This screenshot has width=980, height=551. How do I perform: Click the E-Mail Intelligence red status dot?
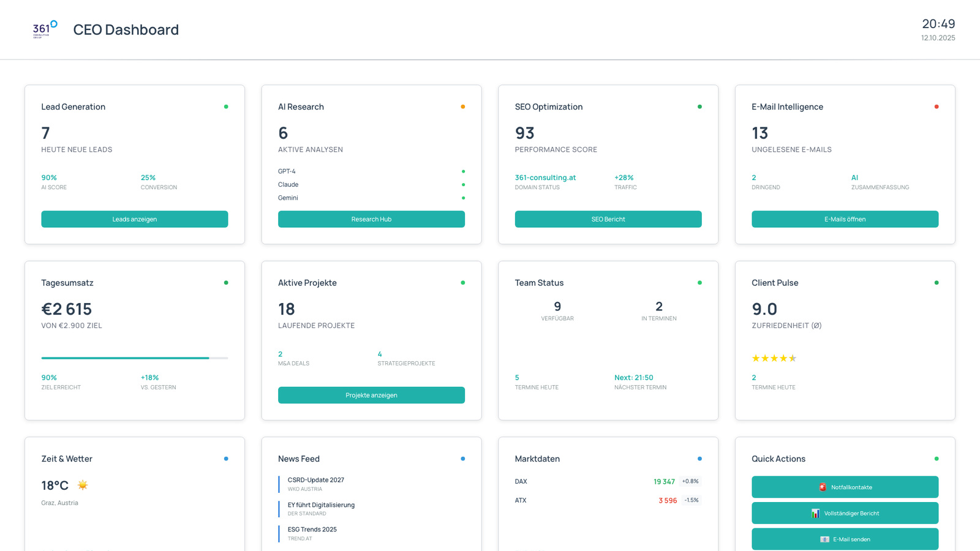click(x=937, y=107)
